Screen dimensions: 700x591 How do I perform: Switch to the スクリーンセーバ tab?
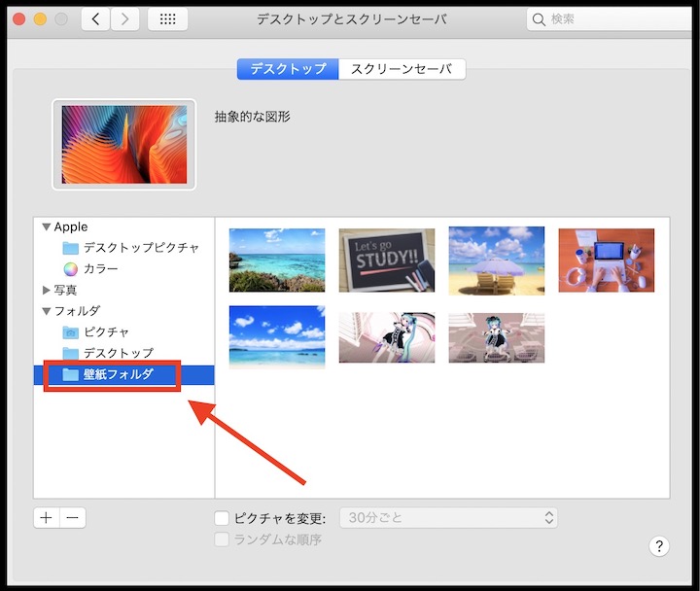402,69
